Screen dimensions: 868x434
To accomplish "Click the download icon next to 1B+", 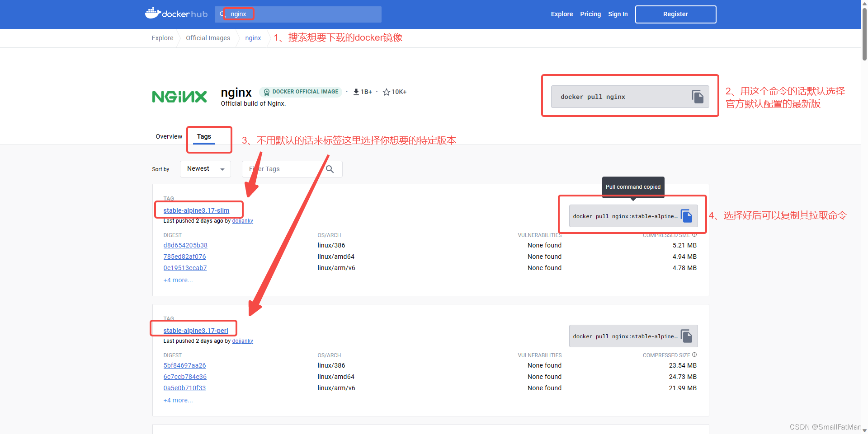I will click(356, 92).
